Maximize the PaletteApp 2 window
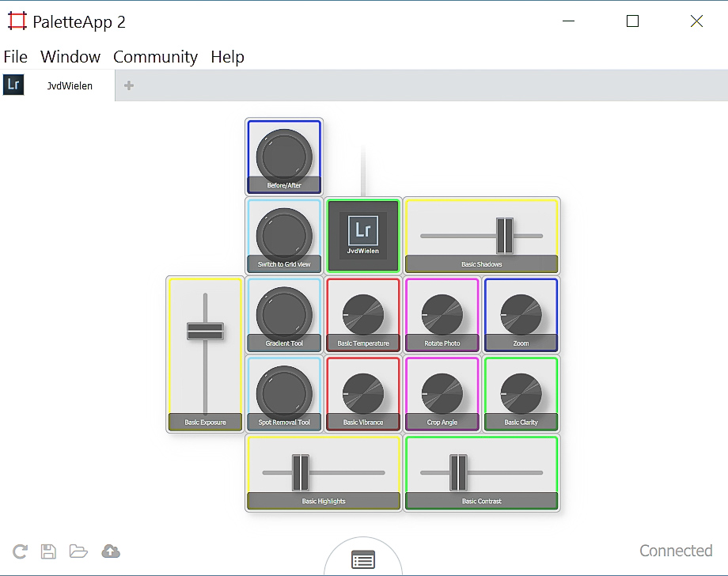 click(633, 21)
